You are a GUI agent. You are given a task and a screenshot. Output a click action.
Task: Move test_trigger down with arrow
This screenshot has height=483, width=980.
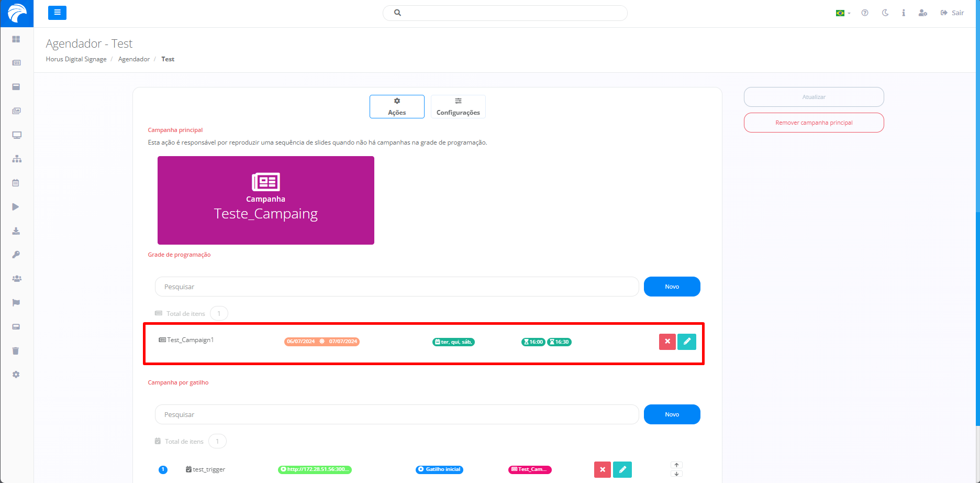(x=676, y=474)
